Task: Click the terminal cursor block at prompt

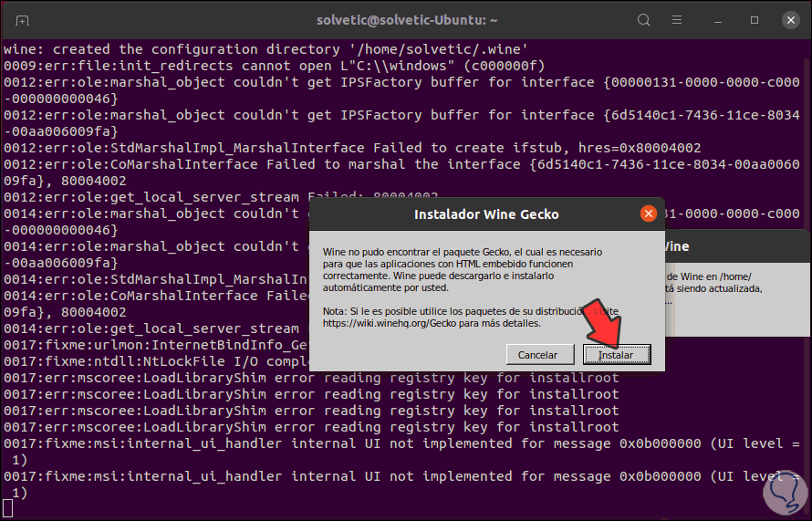Action: coord(8,508)
